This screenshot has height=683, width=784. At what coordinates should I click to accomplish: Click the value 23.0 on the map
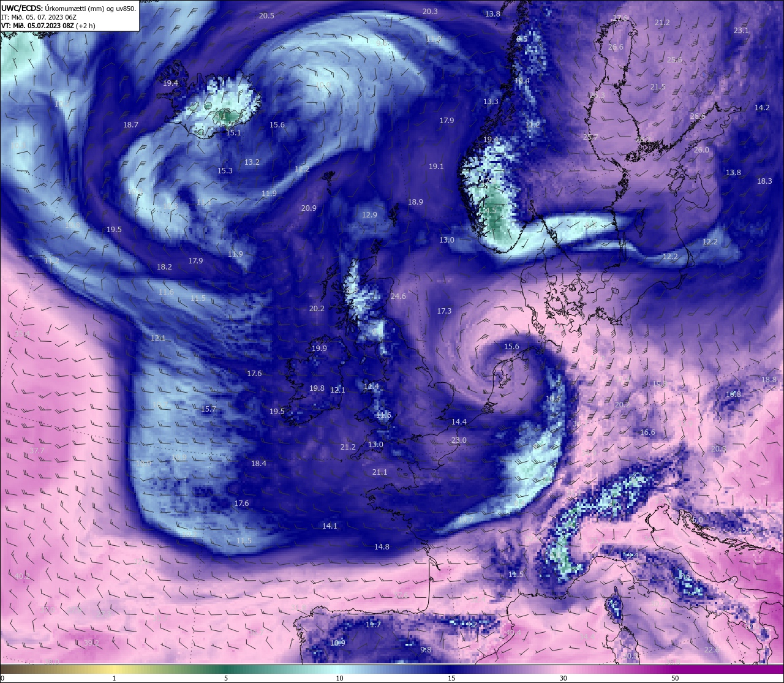tap(459, 440)
